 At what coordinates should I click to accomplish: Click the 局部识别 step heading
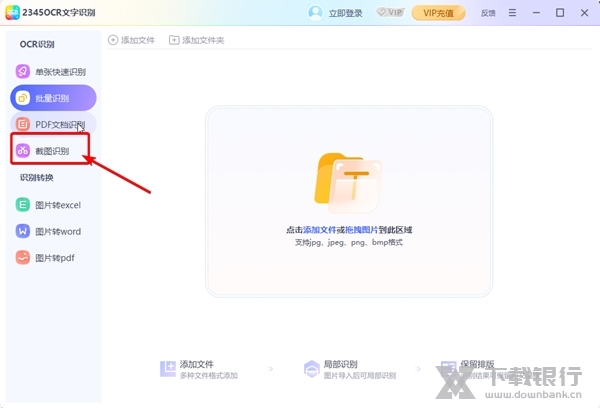341,364
